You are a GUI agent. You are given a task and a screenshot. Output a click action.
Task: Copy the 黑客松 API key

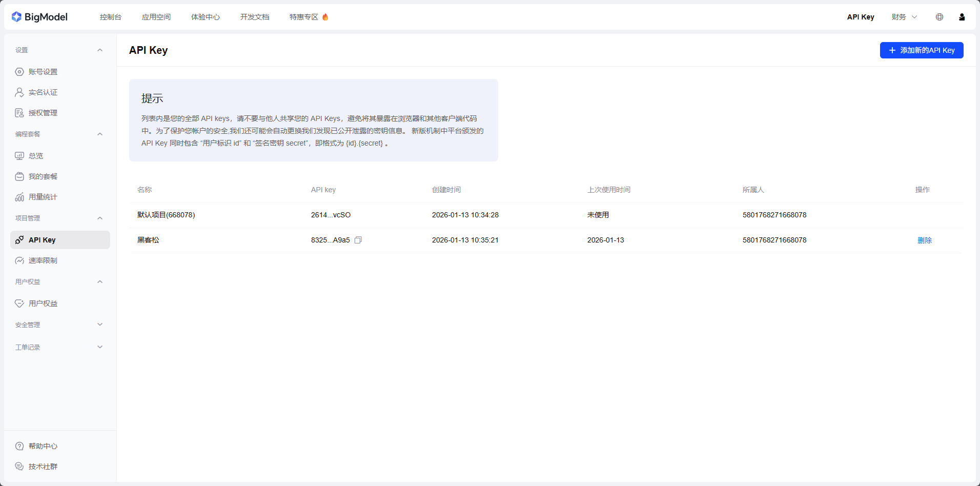point(358,240)
